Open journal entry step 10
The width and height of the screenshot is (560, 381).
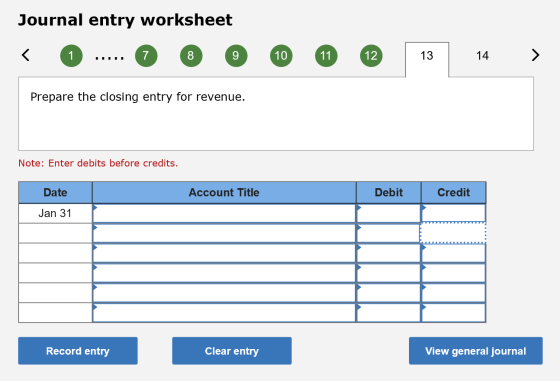click(281, 56)
